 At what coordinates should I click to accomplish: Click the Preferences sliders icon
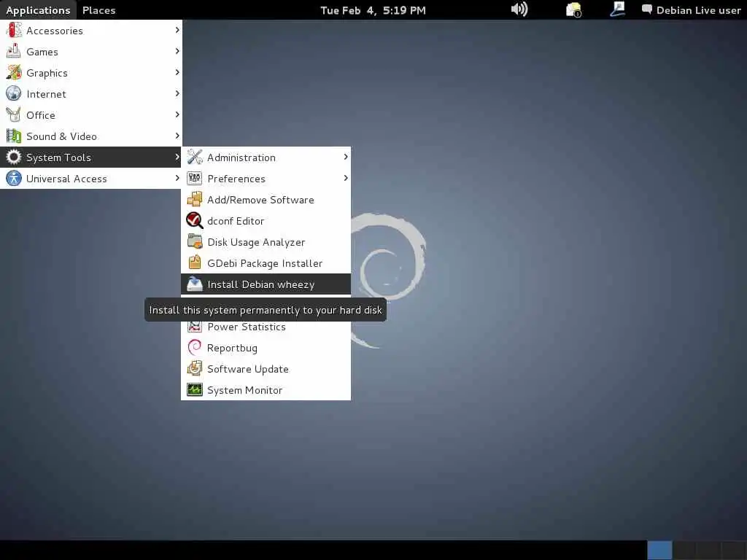pyautogui.click(x=194, y=178)
